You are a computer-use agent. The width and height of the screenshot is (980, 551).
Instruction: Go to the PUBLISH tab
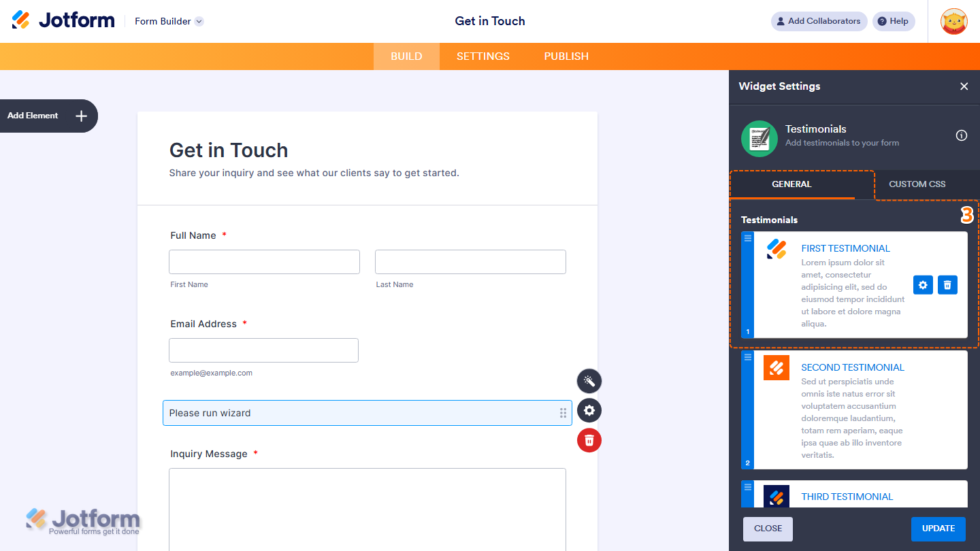coord(566,56)
